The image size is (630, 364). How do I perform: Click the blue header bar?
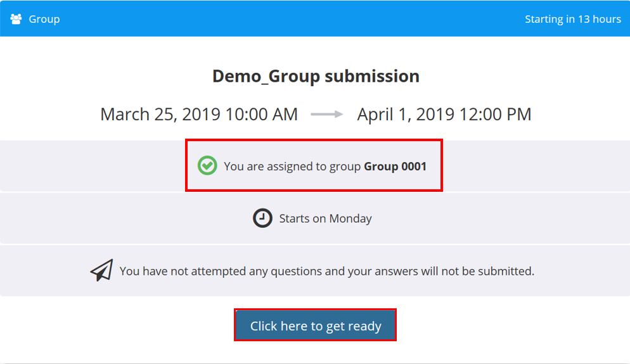[315, 18]
